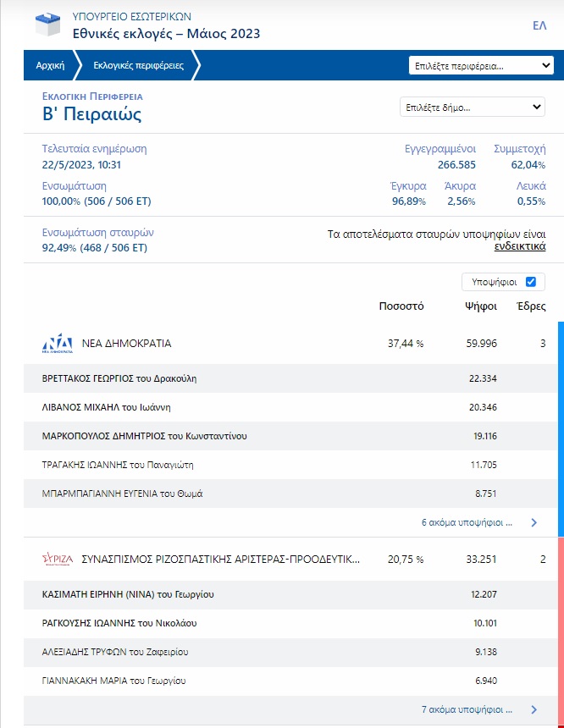Expand 7 ακόμα υποψήφιοι list
This screenshot has width=564, height=728.
click(x=467, y=709)
